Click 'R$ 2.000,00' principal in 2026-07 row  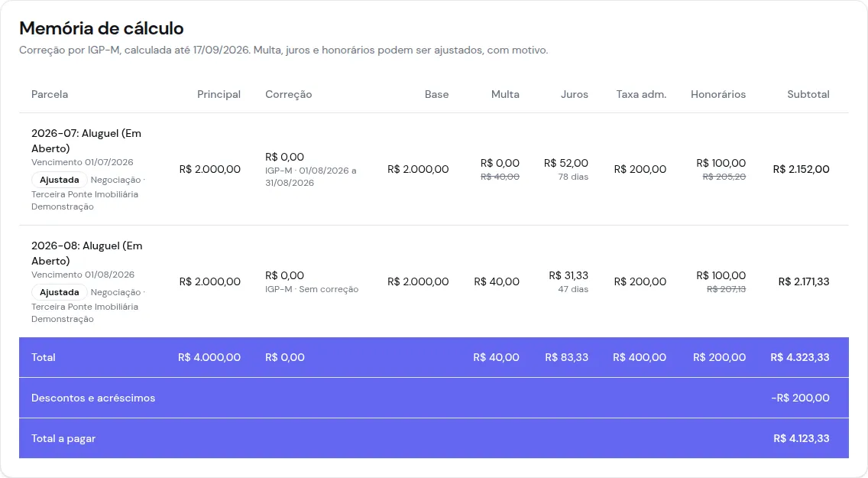pos(210,170)
